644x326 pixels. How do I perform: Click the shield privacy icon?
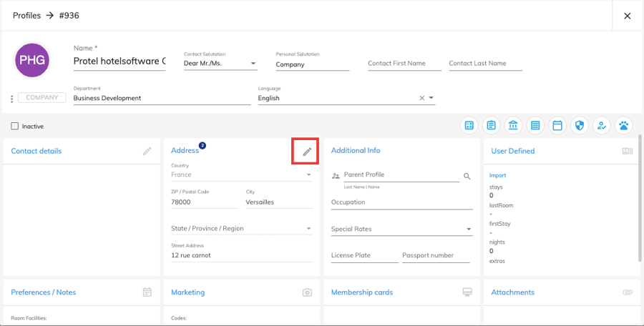580,126
